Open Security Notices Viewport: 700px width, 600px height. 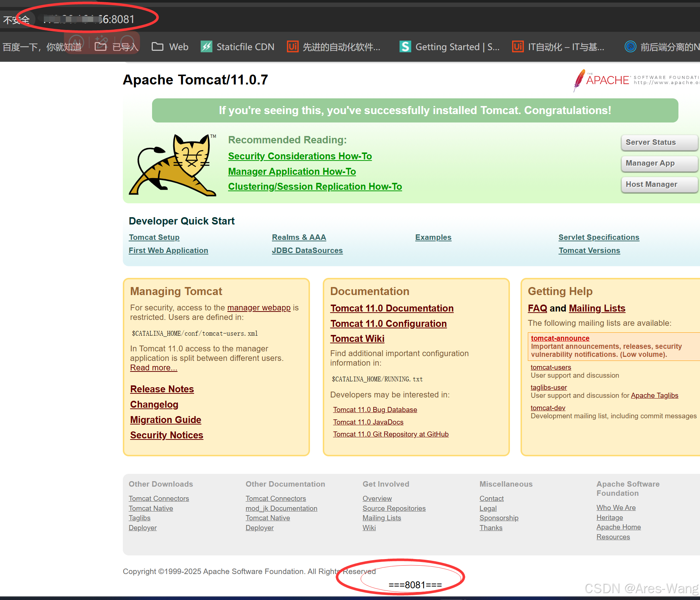pyautogui.click(x=166, y=435)
